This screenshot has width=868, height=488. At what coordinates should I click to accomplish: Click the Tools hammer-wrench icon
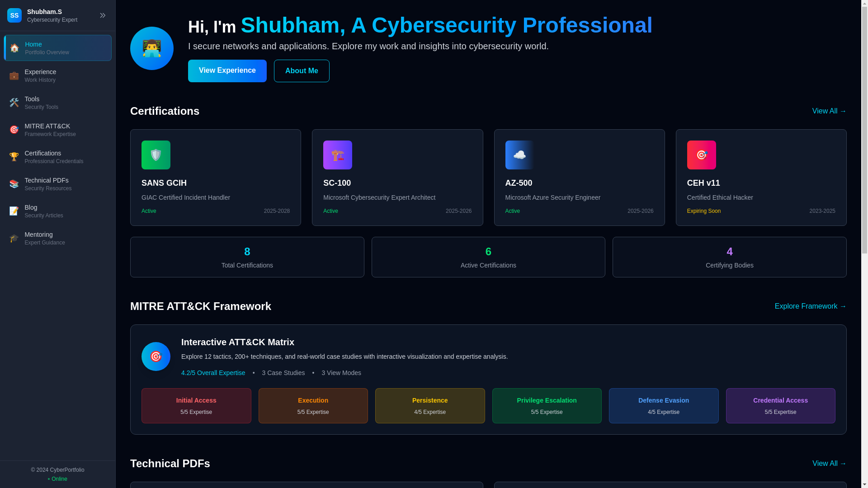click(14, 103)
